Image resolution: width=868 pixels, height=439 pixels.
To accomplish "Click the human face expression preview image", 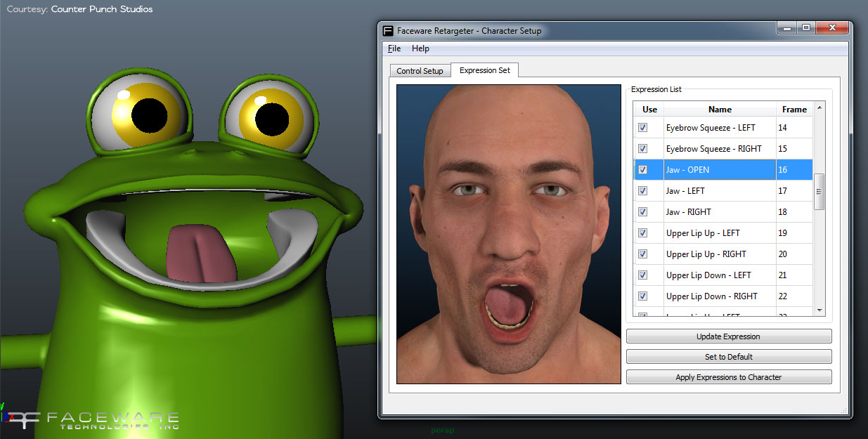I will 509,235.
